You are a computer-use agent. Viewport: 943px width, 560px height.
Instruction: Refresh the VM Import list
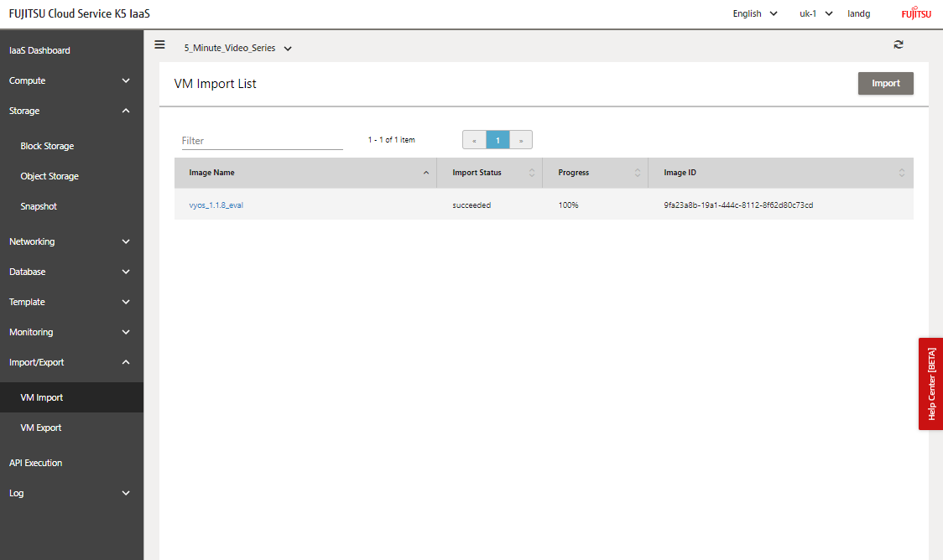(899, 44)
